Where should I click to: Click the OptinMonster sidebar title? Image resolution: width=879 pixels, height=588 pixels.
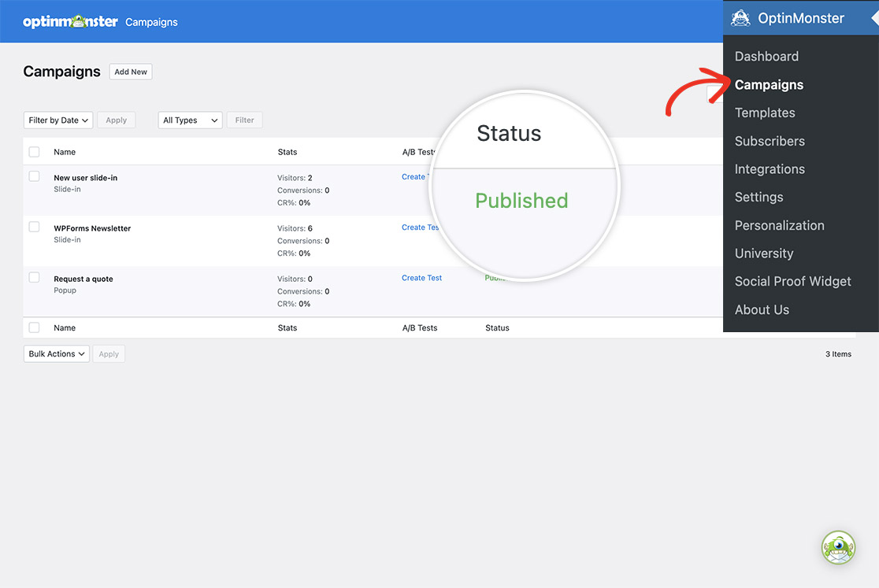[x=800, y=18]
